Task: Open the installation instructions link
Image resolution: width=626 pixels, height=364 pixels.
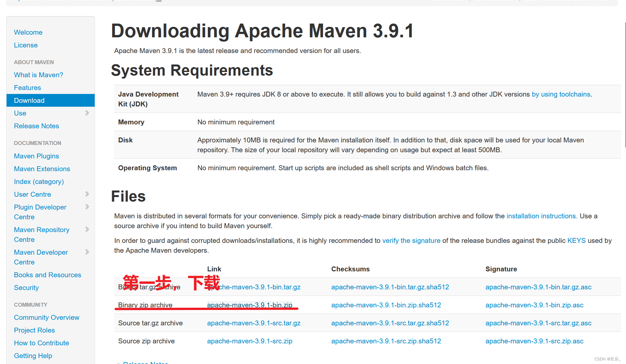Action: (x=541, y=216)
